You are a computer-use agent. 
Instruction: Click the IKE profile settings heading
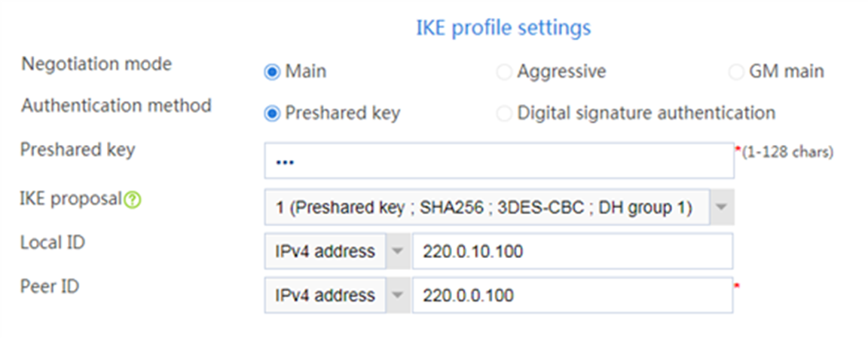[503, 28]
